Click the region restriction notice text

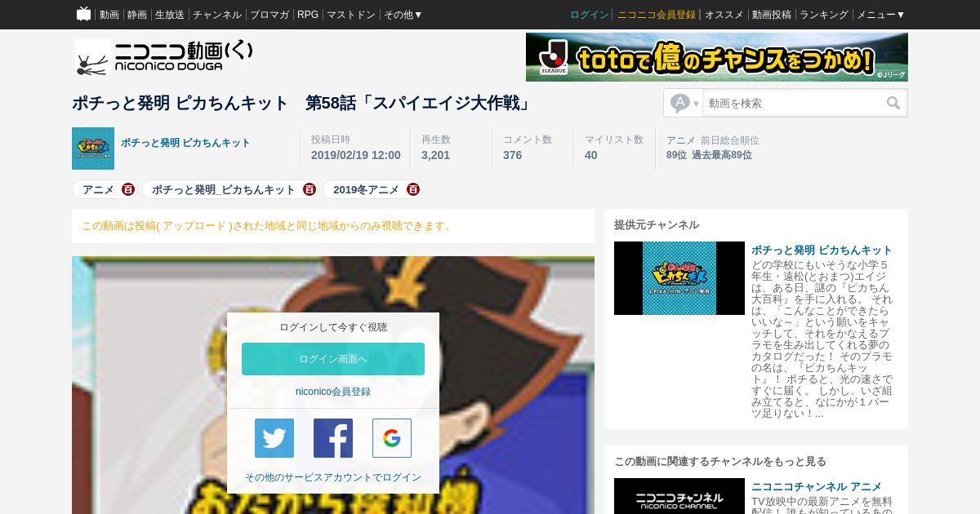[x=268, y=226]
